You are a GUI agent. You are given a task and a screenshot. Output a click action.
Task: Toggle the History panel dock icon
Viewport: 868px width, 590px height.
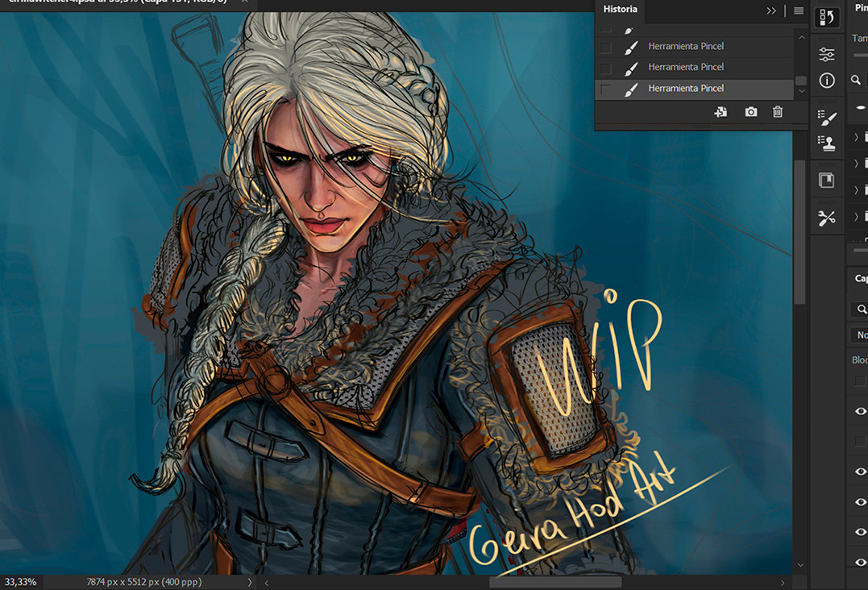point(826,18)
